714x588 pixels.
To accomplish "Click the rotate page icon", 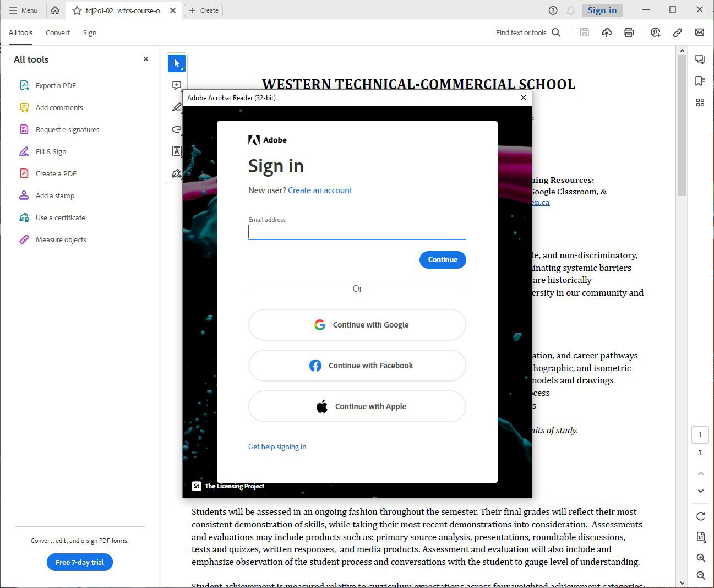I will [x=700, y=516].
